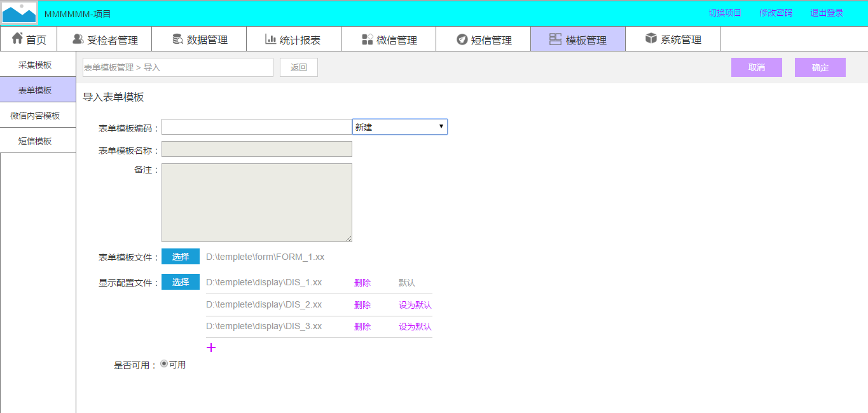Open the 短信模板 sidebar tab

pos(35,141)
